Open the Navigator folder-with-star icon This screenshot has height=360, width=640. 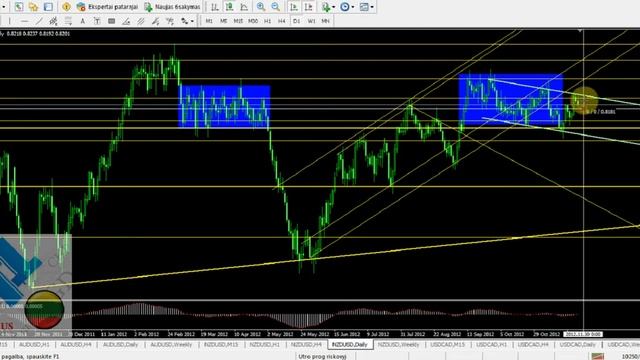pos(33,7)
